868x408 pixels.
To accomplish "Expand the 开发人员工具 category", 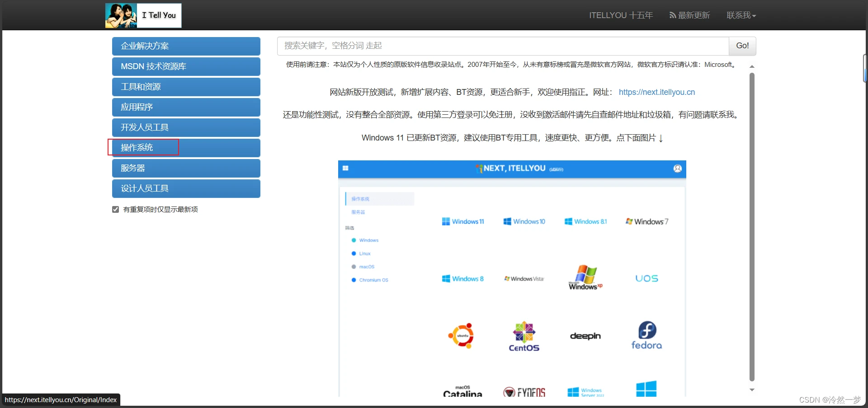I will (186, 127).
